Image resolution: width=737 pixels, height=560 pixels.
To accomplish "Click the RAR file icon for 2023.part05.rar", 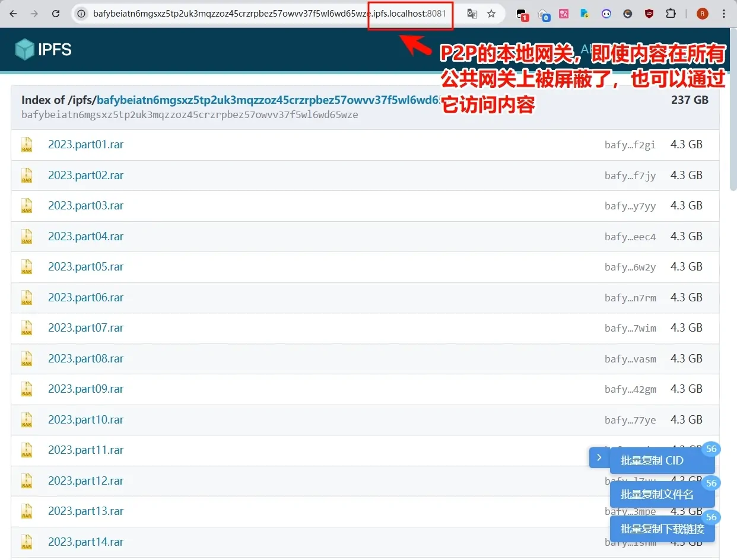I will (27, 267).
